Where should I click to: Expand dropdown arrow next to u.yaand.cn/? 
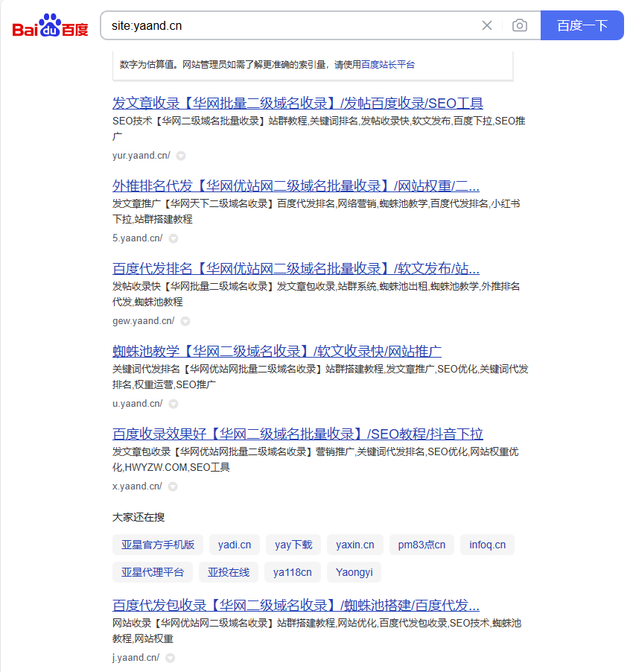coord(174,404)
